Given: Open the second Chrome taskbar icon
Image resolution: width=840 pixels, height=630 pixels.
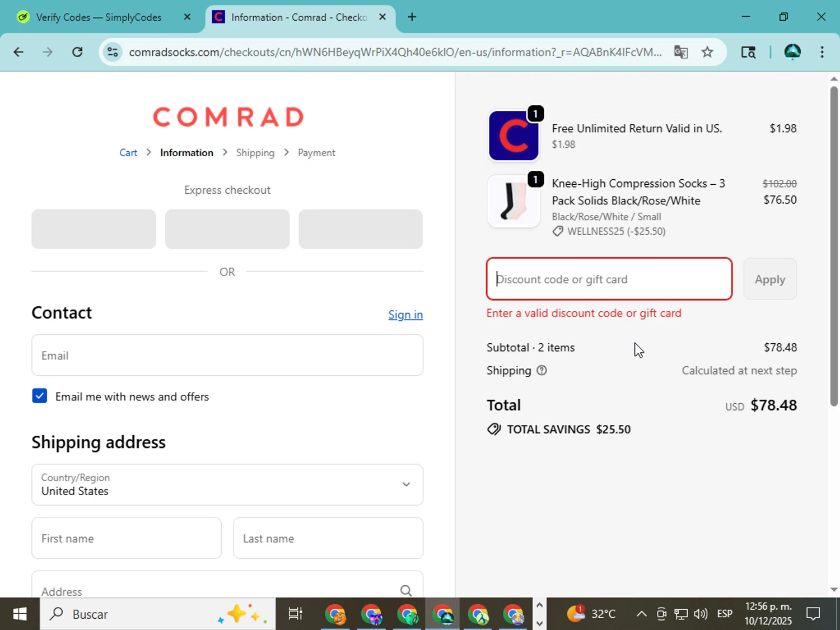Looking at the screenshot, I should click(x=371, y=614).
